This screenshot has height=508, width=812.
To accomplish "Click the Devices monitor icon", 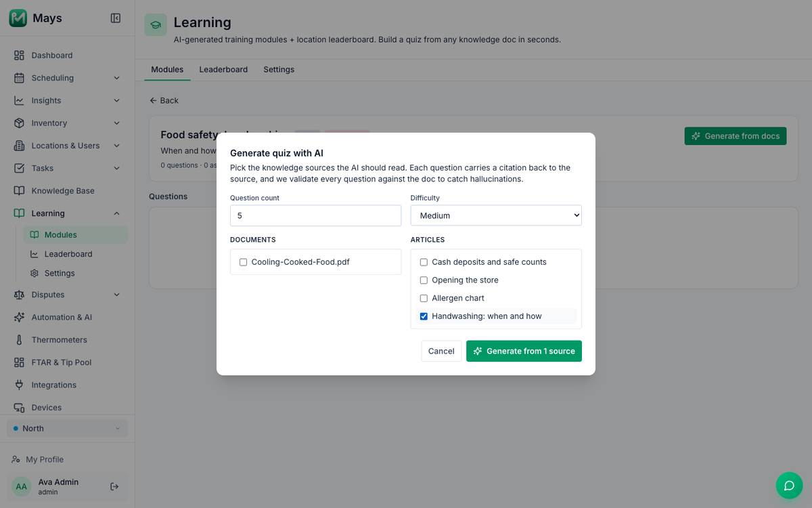I will [x=19, y=408].
